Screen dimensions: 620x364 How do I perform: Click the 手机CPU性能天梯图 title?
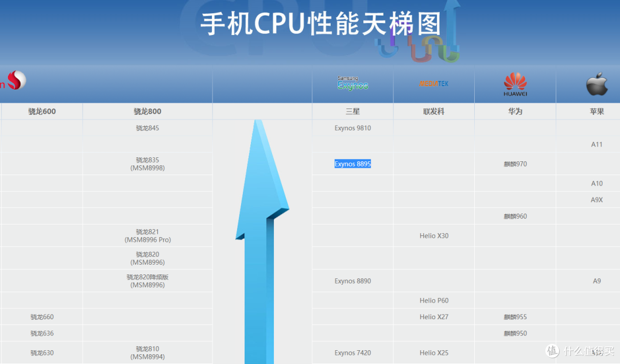click(x=321, y=24)
